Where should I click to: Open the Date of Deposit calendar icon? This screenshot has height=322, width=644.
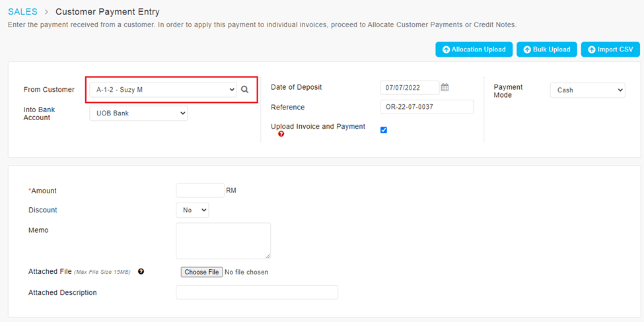tap(445, 87)
